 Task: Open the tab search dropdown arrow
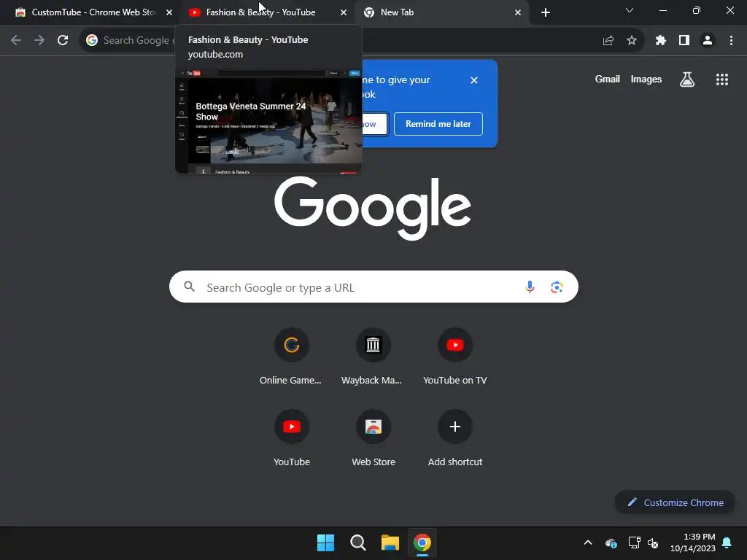click(x=630, y=10)
